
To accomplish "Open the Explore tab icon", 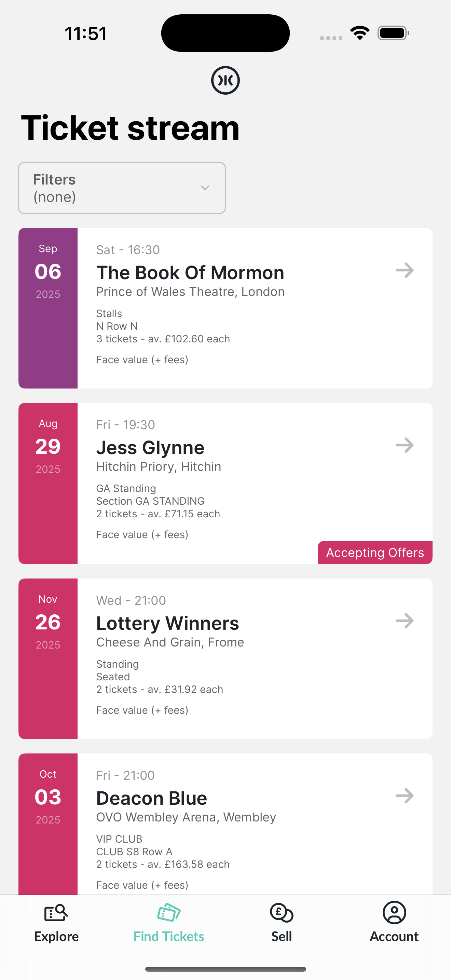I will click(x=56, y=913).
